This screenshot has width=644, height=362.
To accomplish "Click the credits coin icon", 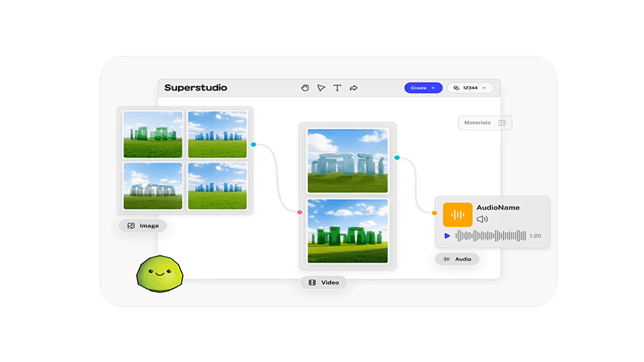I will click(x=456, y=88).
